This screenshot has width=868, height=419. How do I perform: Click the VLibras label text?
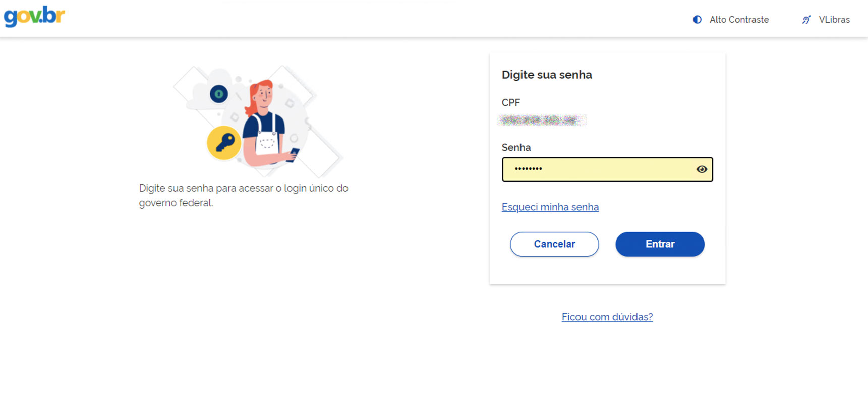(x=834, y=19)
